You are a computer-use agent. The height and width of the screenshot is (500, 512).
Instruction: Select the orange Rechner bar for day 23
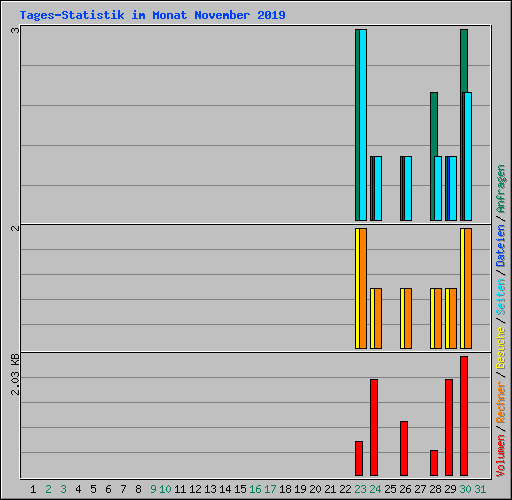click(363, 289)
